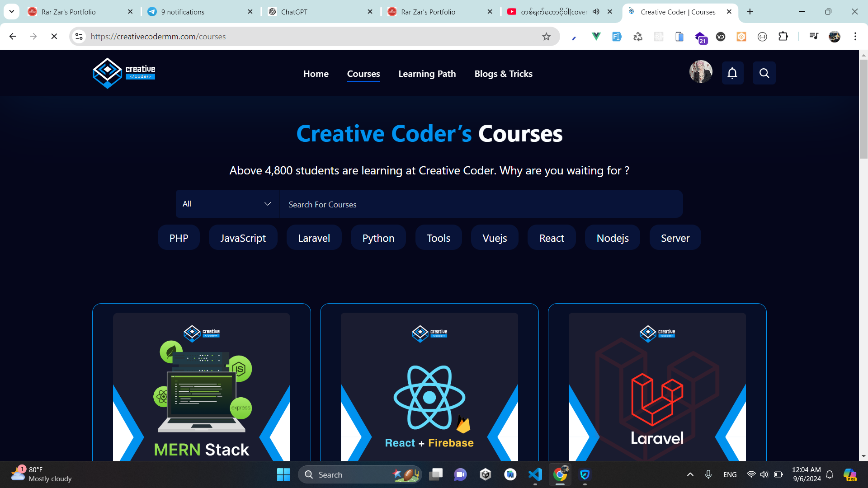
Task: Open Chrome menu with three dots
Action: click(x=855, y=37)
